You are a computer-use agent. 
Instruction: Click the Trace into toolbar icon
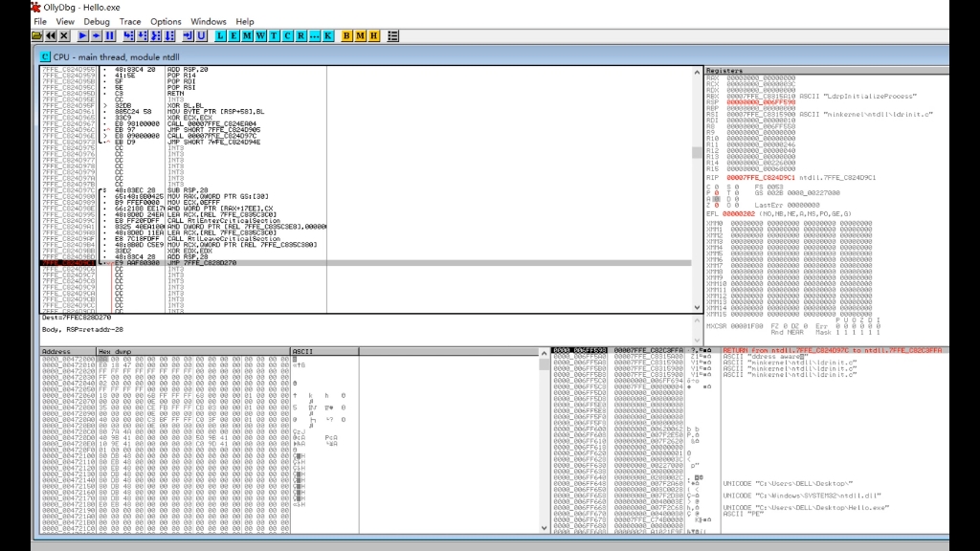[x=156, y=36]
